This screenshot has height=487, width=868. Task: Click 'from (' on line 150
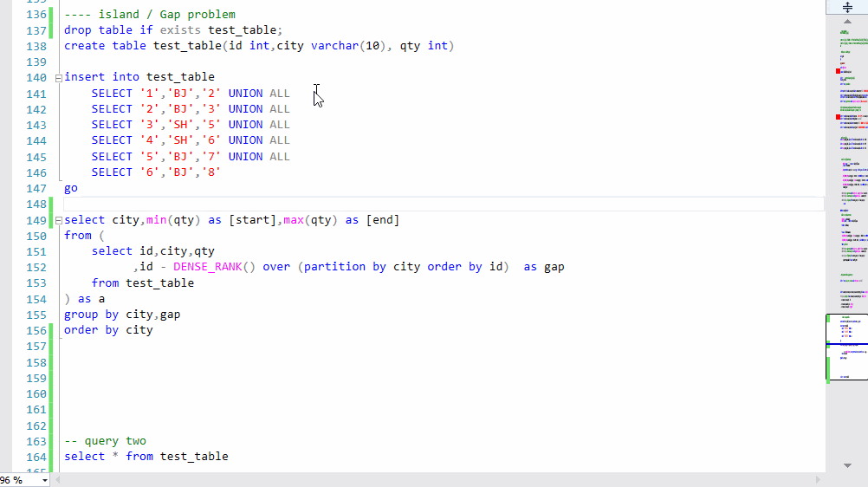point(84,236)
